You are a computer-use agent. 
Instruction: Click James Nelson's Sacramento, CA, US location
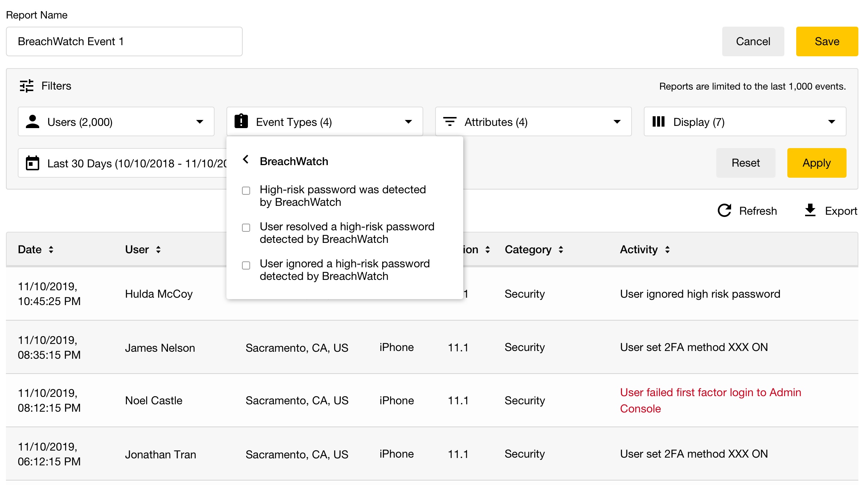[x=297, y=348]
